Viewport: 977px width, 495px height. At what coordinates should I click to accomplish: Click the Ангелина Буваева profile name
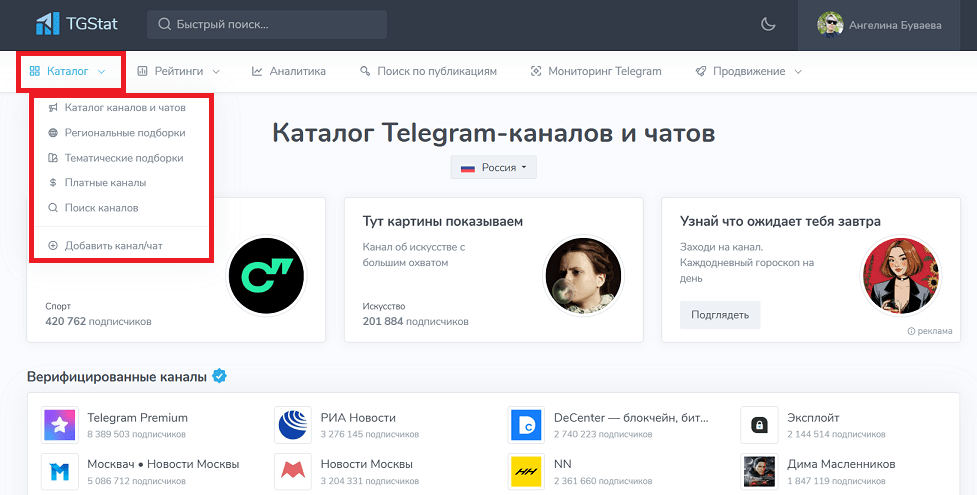coord(895,26)
